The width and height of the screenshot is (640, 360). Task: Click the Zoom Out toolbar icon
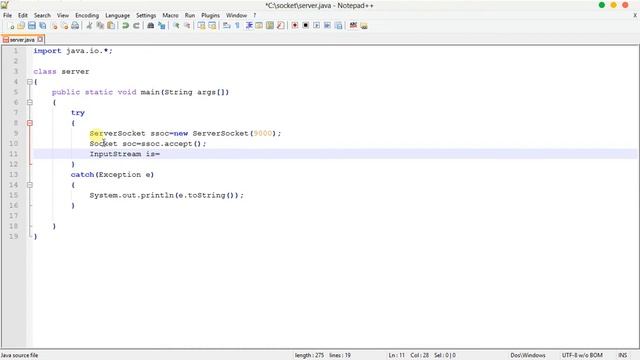point(187,26)
